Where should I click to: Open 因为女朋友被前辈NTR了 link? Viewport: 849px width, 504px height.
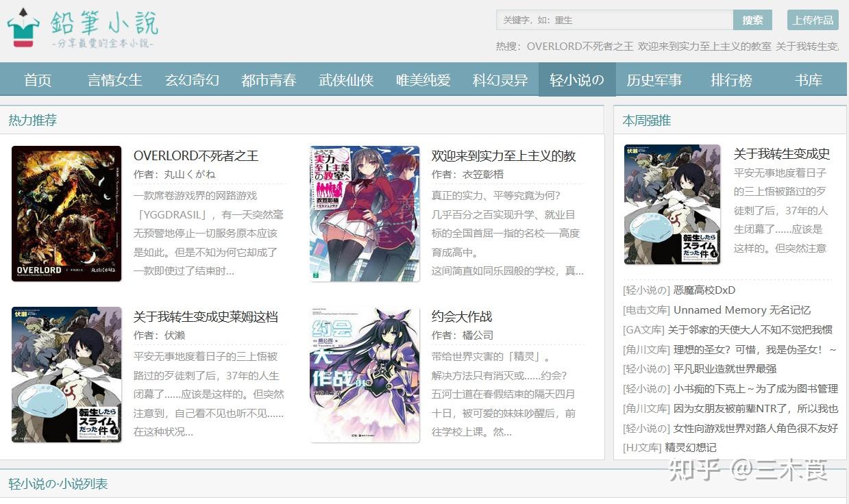[756, 409]
